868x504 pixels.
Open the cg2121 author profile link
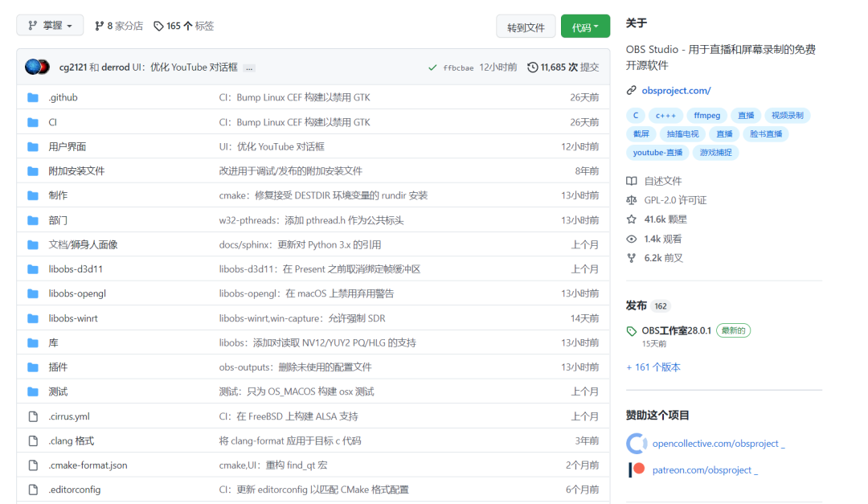(x=73, y=67)
